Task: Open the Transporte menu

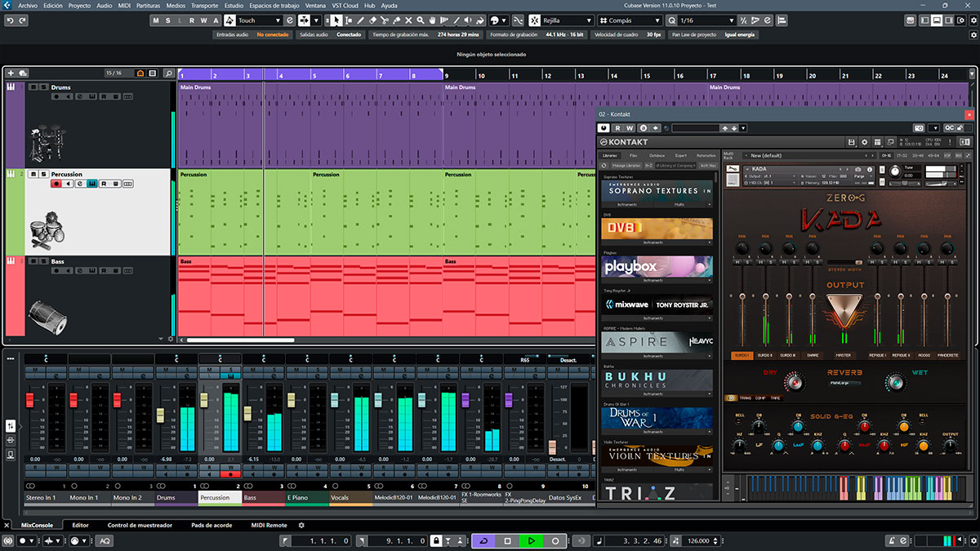Action: 204,5
